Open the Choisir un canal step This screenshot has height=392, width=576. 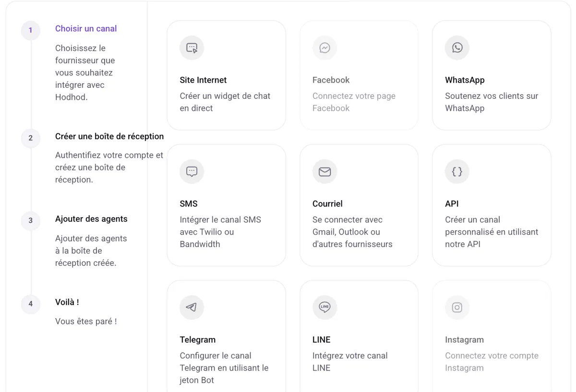tap(86, 29)
